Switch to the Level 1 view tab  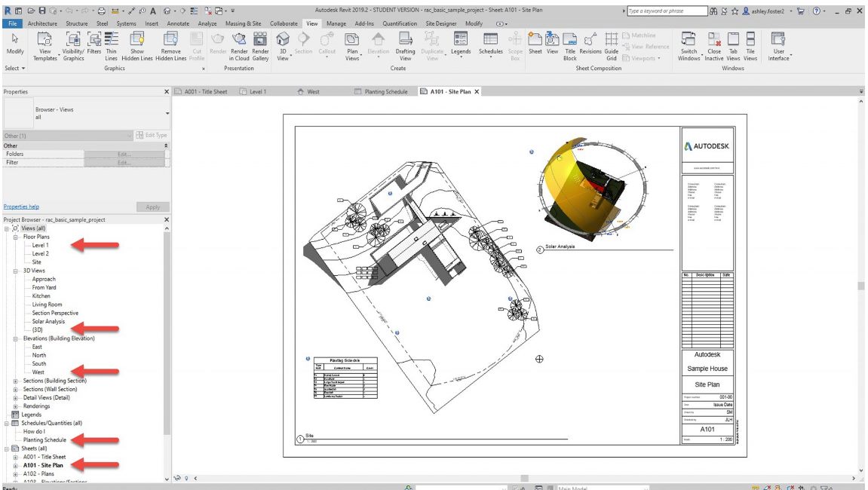point(253,92)
